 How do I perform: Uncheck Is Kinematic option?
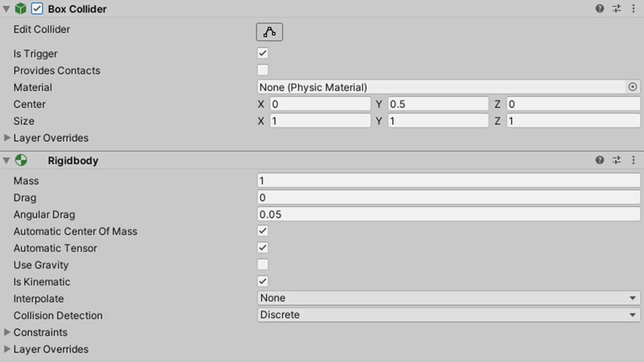pos(263,281)
